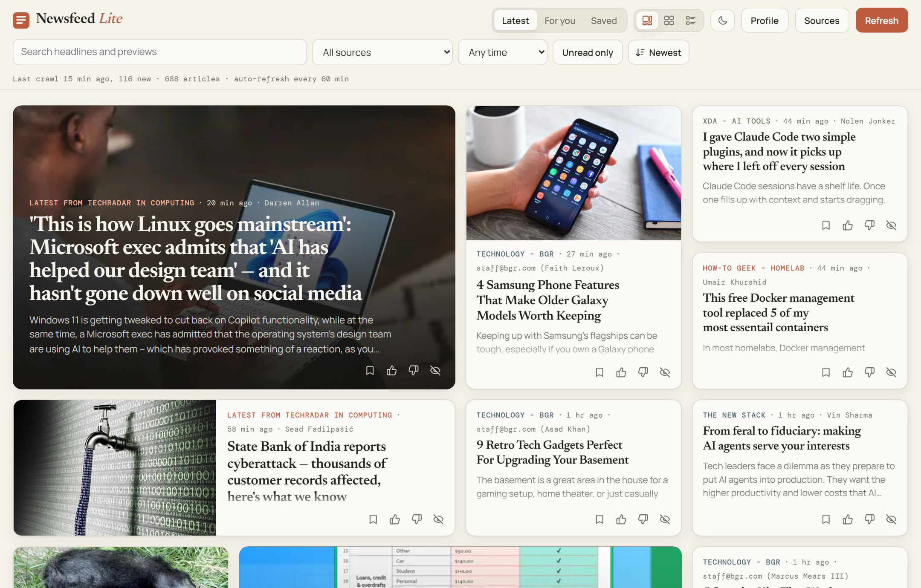Hide the Linux goes mainstream article
921x588 pixels.
click(435, 371)
